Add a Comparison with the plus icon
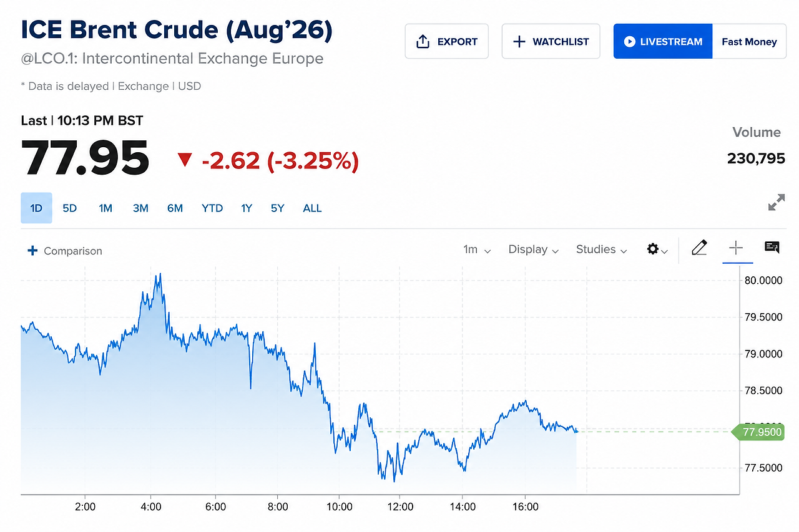 point(32,251)
